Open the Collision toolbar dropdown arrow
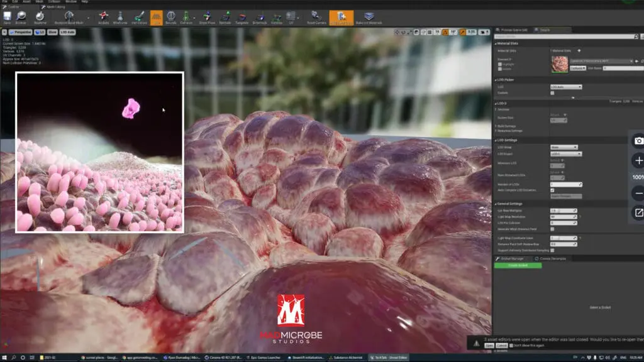 click(x=194, y=18)
